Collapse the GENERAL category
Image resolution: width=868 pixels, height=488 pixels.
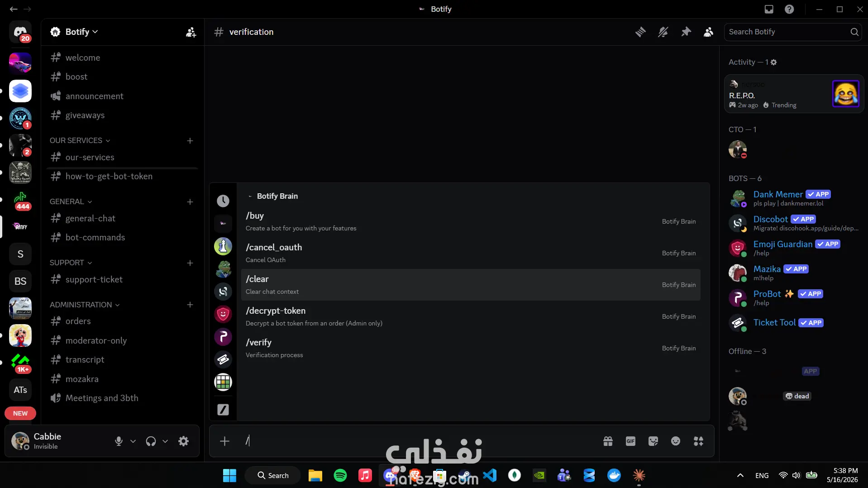[71, 201]
